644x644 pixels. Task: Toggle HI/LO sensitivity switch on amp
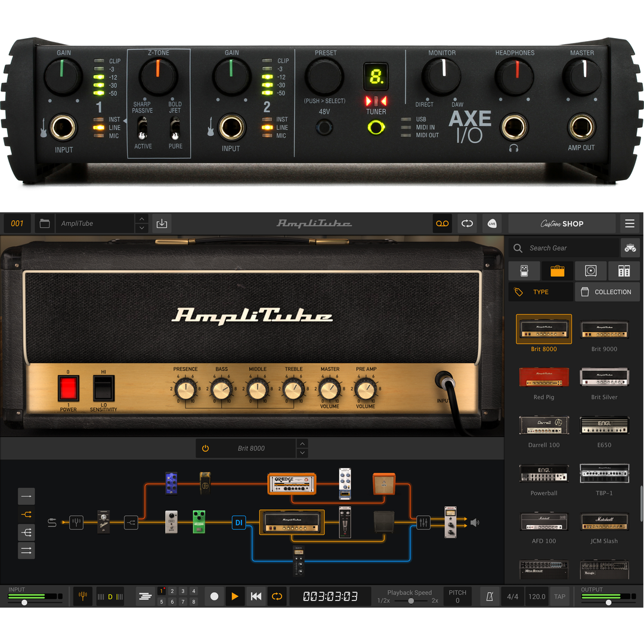tap(104, 388)
